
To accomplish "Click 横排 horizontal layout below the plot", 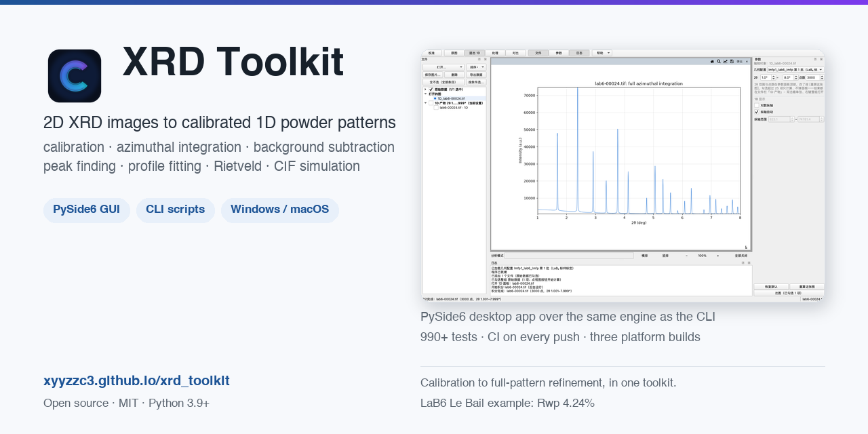I will click(645, 256).
